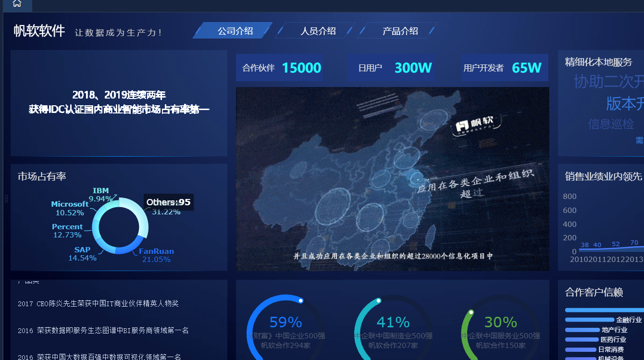
Task: Click the 2017 CEO陈炎先生 award row
Action: (x=98, y=304)
